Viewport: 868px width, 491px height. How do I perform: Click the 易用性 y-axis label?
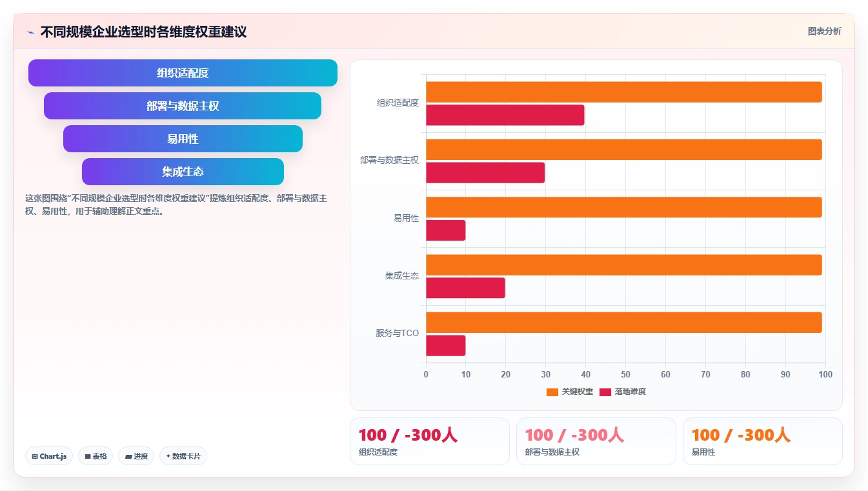pyautogui.click(x=407, y=218)
